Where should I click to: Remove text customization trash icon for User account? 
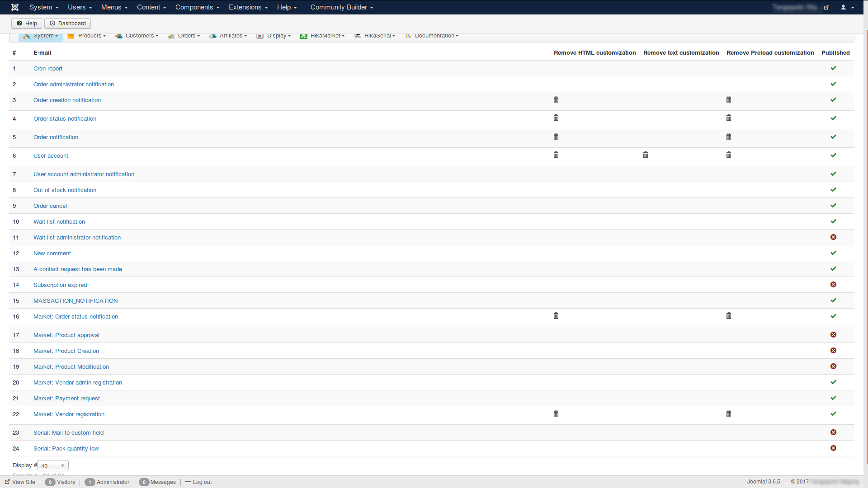[x=646, y=155]
